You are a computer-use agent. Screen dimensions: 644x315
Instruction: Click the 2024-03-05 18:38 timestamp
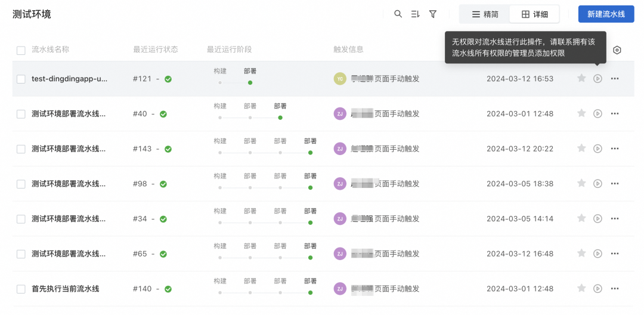click(520, 184)
